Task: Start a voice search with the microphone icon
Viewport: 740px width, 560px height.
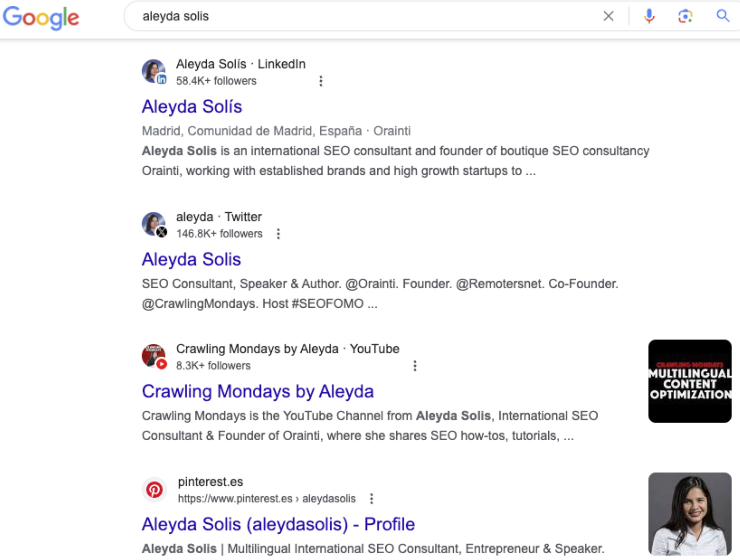Action: pos(649,16)
